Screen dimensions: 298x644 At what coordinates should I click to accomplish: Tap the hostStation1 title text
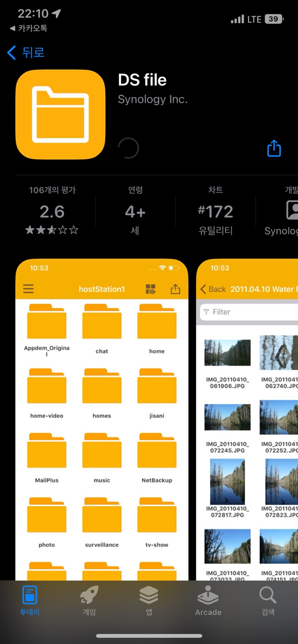point(102,289)
